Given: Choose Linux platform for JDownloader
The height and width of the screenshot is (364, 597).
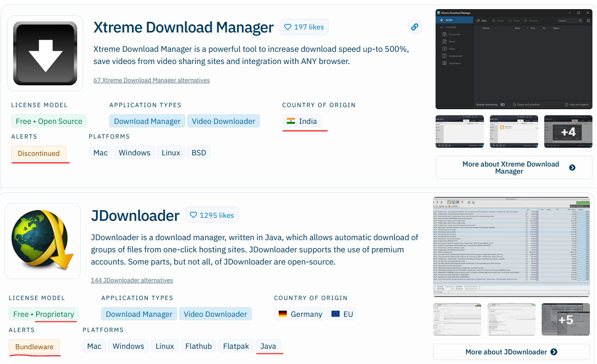Looking at the screenshot, I should point(164,346).
